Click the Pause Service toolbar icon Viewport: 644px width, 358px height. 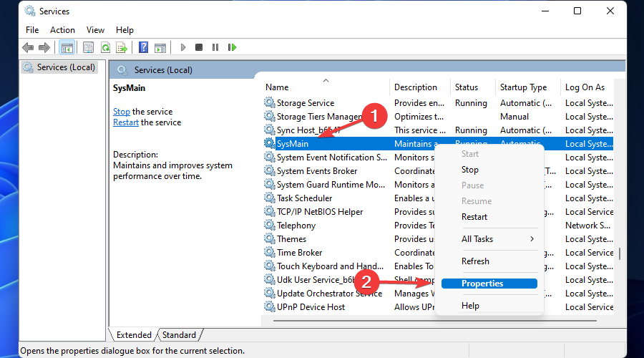[215, 47]
